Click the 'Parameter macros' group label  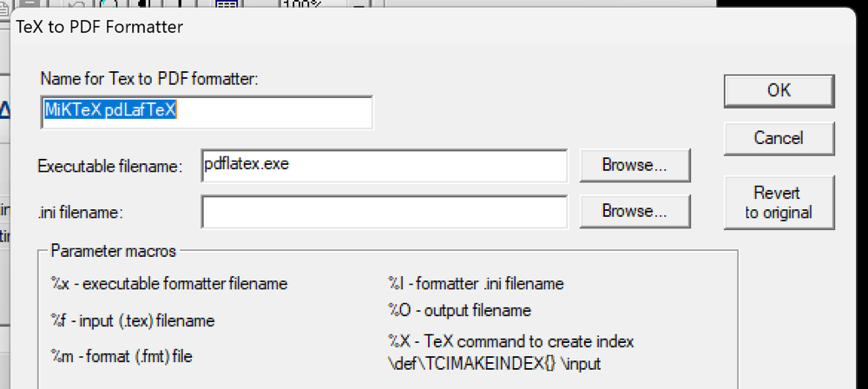tap(113, 251)
